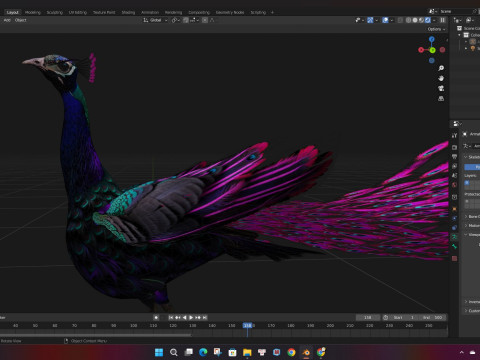480x360 pixels.
Task: Open pivot point dropdown
Action: pyautogui.click(x=176, y=20)
